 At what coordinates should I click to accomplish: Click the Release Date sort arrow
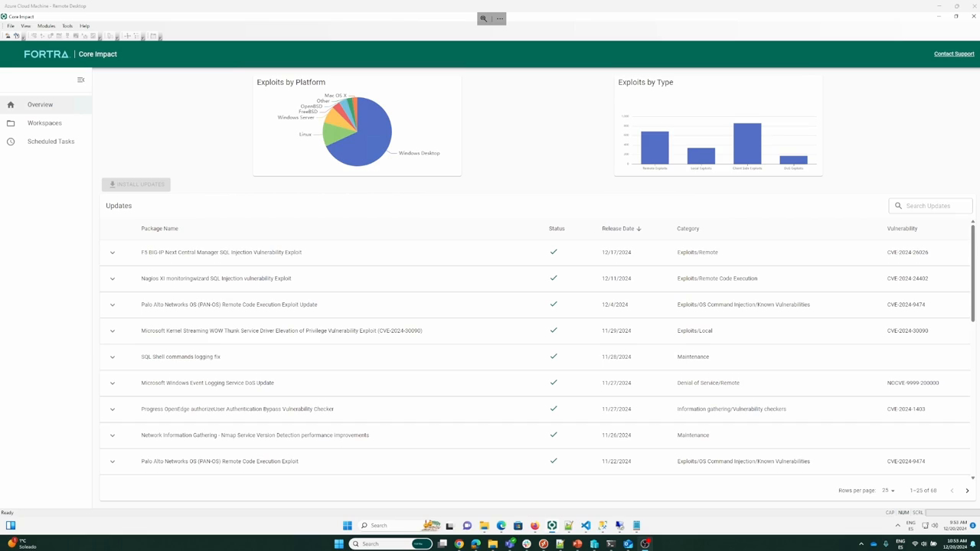(639, 229)
